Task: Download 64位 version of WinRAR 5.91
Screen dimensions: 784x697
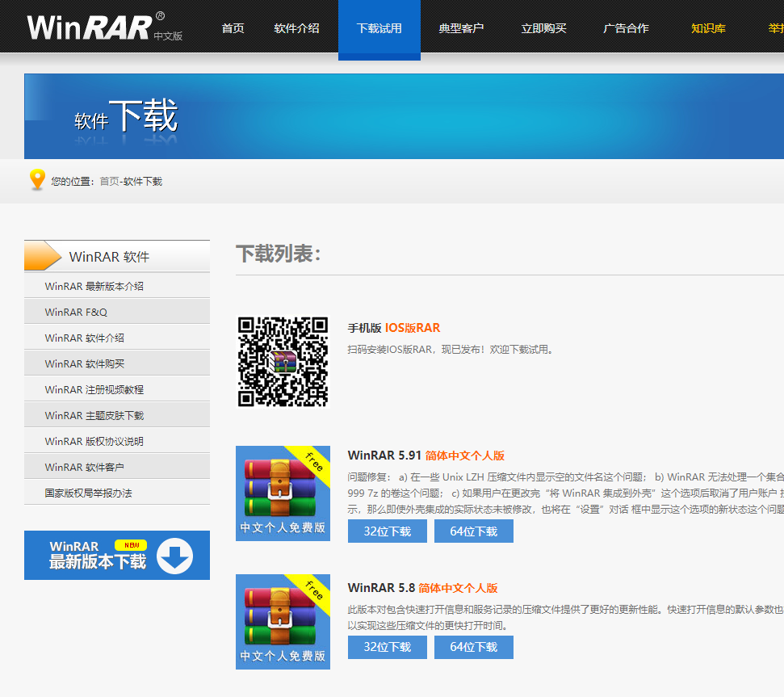Action: [473, 531]
